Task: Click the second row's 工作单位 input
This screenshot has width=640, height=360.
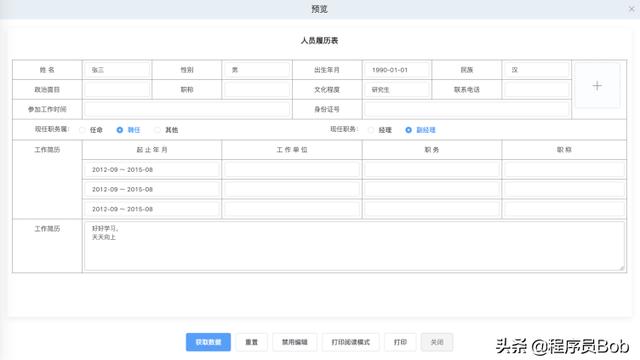Action: pos(292,189)
